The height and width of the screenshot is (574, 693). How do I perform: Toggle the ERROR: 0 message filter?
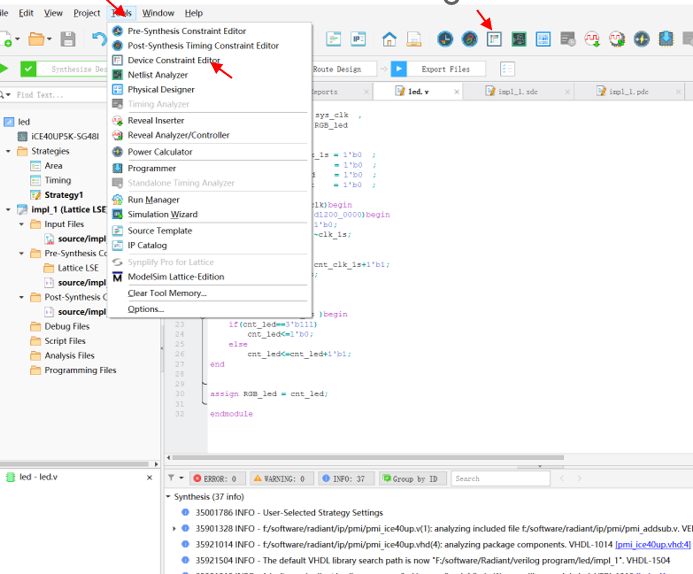point(217,479)
